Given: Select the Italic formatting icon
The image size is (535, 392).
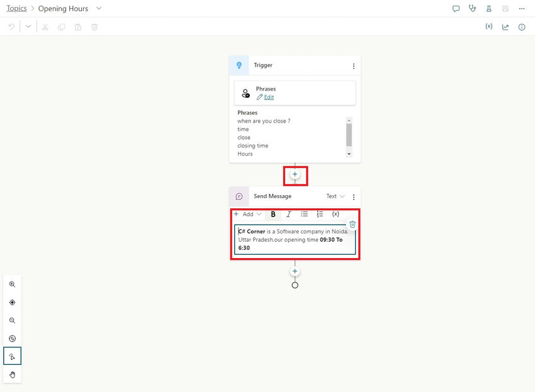Looking at the screenshot, I should 288,214.
